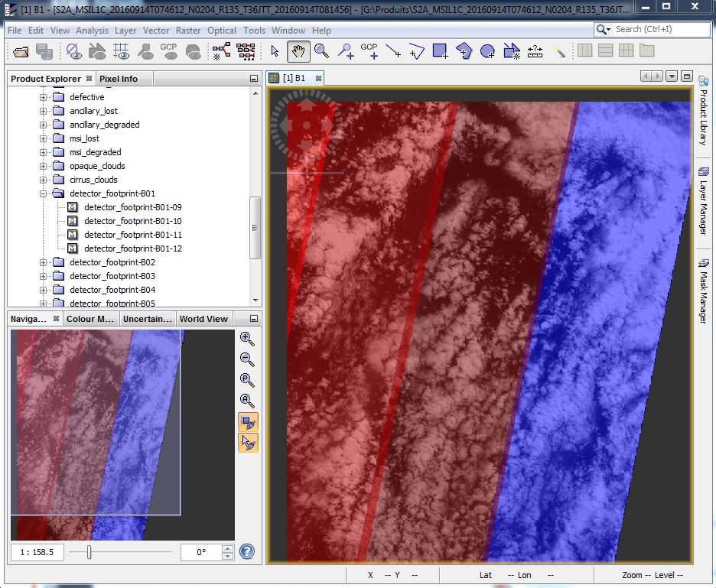Click the blue Help question mark icon
This screenshot has width=716, height=588.
[x=247, y=551]
